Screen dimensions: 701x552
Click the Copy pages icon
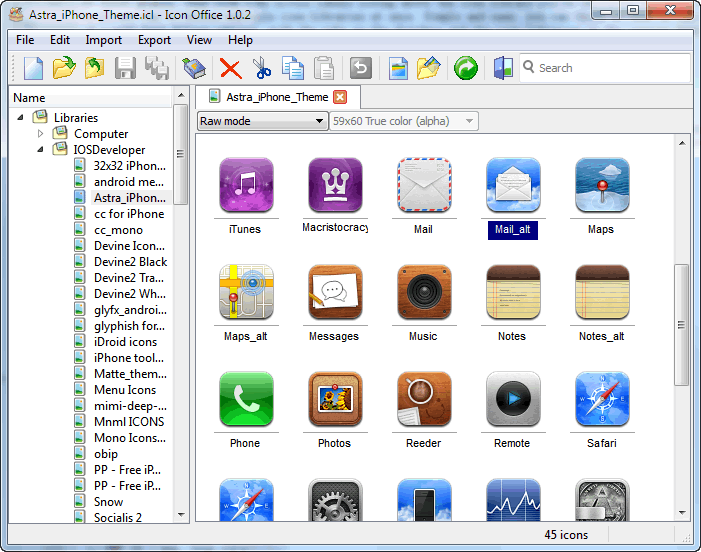tap(293, 68)
